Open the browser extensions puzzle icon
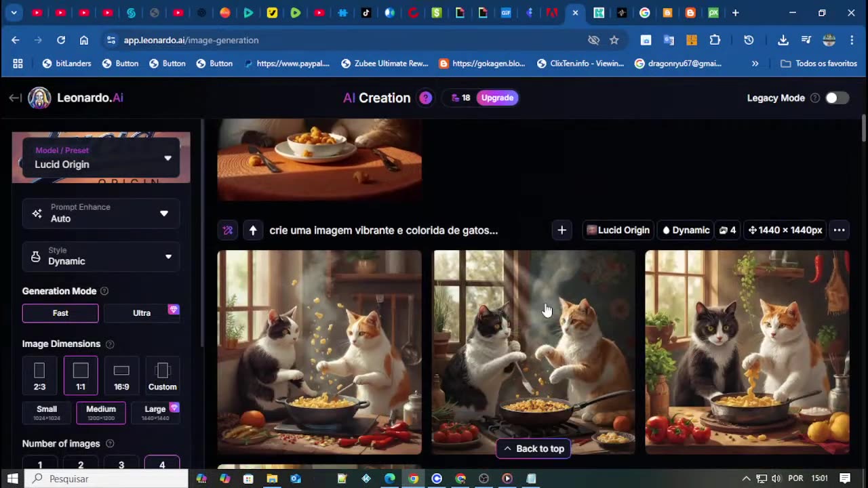The image size is (868, 488). (715, 40)
